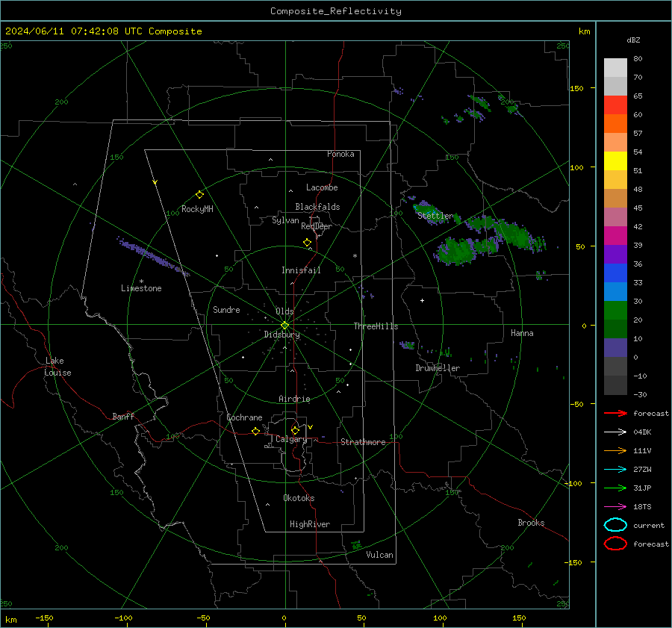Viewport: 672px width, 628px height.
Task: Click the 'Stettler' city label
Action: pyautogui.click(x=435, y=216)
